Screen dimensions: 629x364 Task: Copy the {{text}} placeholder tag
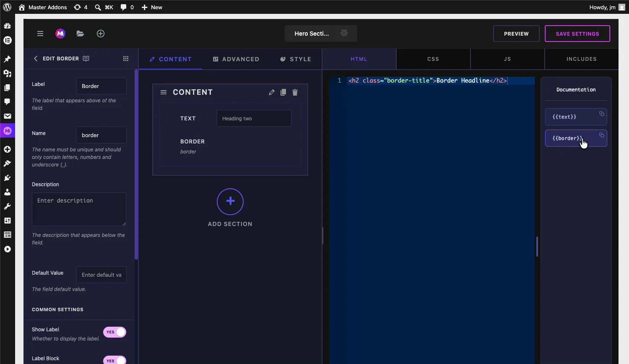(602, 114)
